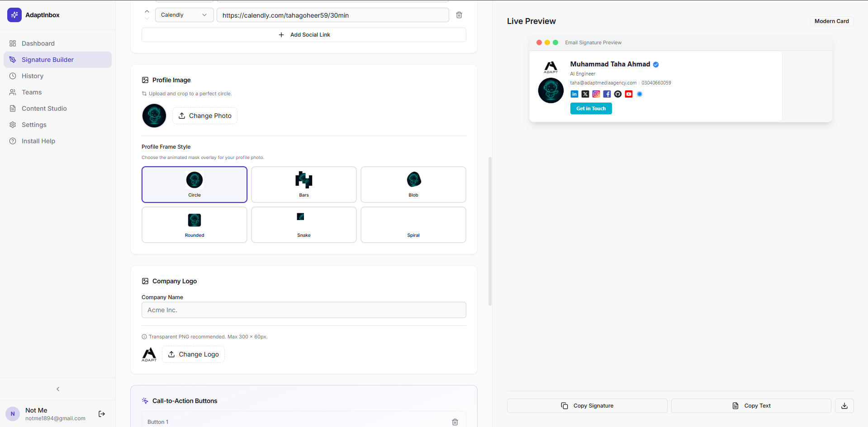Select the Spiral frame style

click(x=413, y=225)
